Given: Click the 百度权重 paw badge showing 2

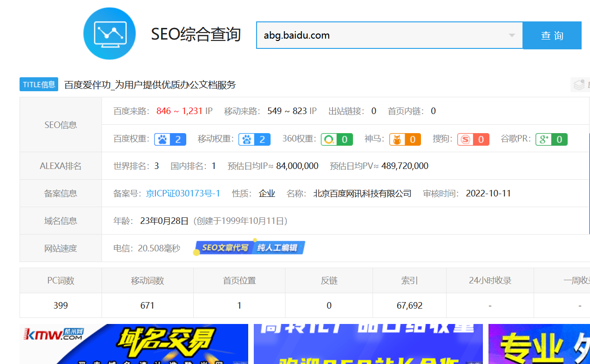Looking at the screenshot, I should click(170, 139).
